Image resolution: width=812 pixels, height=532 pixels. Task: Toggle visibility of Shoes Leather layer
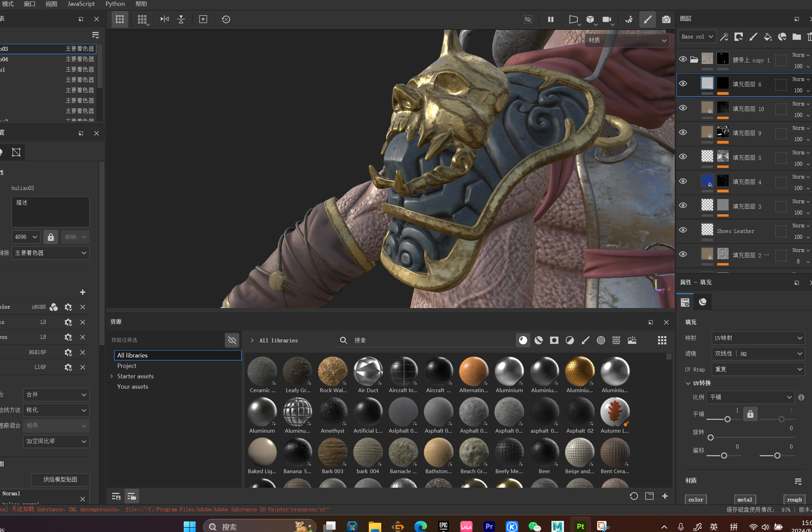[x=683, y=230]
